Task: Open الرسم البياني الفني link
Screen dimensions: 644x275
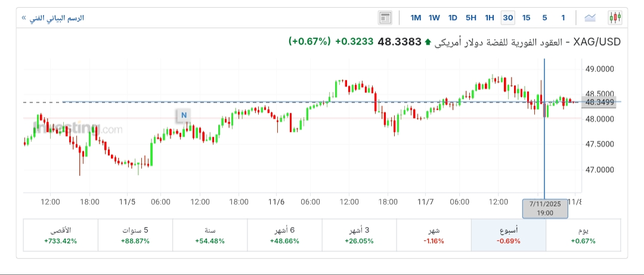Action: click(x=52, y=18)
